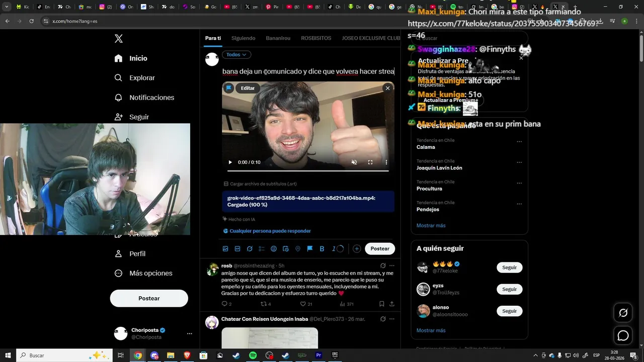This screenshot has width=644, height=362.
Task: Open more options on rosb's post
Action: click(x=392, y=265)
